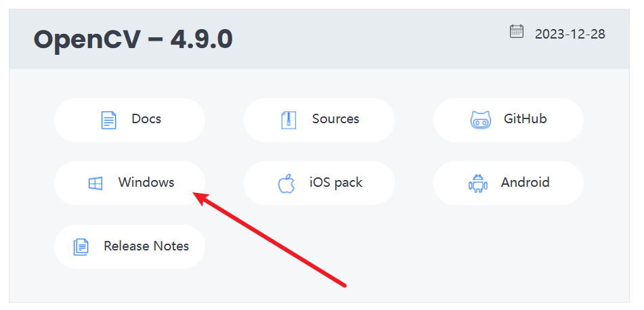Select the Windows download label
Image resolution: width=644 pixels, height=310 pixels.
click(146, 183)
